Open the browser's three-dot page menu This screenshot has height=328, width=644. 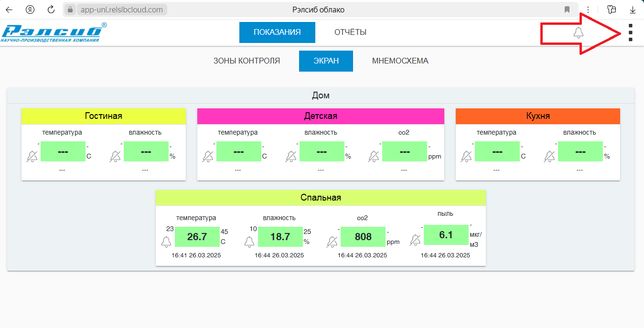(588, 10)
